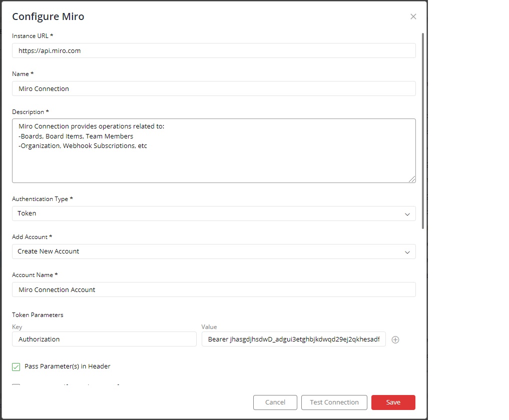Click the Name field containing Miro Connection
Viewport: 509px width, 420px height.
click(x=214, y=88)
